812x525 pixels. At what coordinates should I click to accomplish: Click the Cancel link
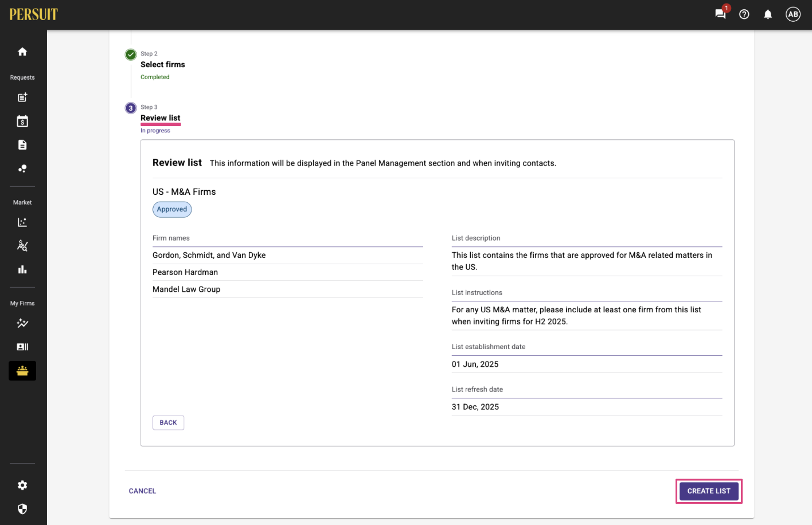tap(142, 491)
